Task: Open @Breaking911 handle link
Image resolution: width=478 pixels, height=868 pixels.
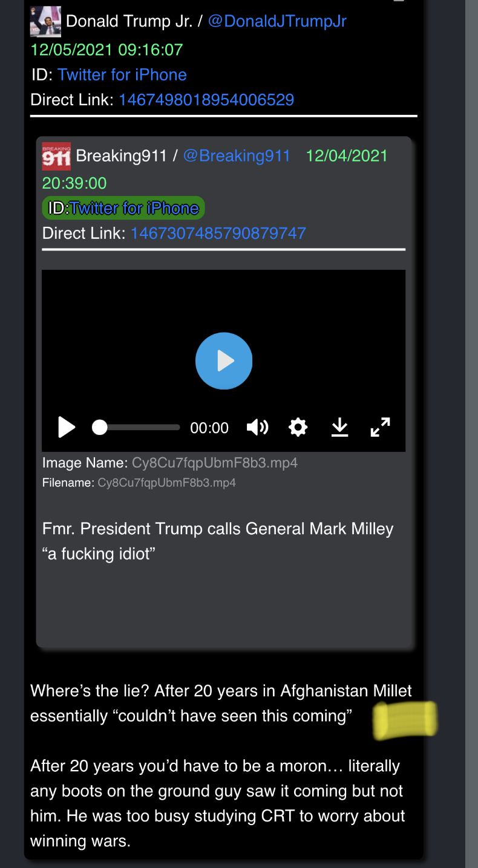Action: (237, 155)
